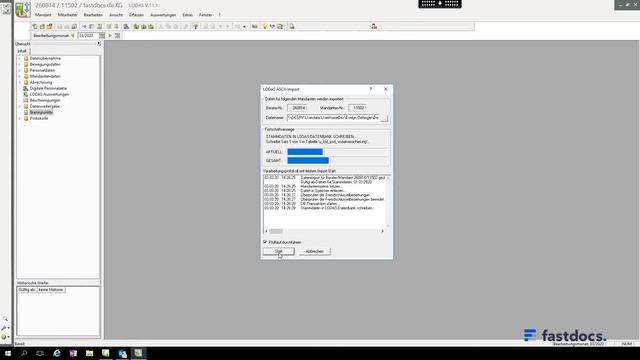
Task: Click the calendar icon next to Bearbeitungsmonat field
Action: coord(102,36)
